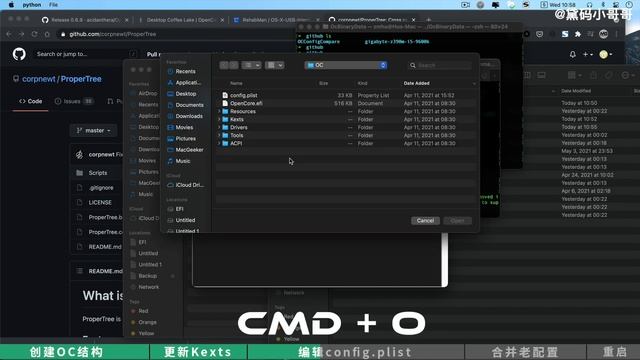640x360 pixels.
Task: Select the ACPI folder icon
Action: pos(225,143)
